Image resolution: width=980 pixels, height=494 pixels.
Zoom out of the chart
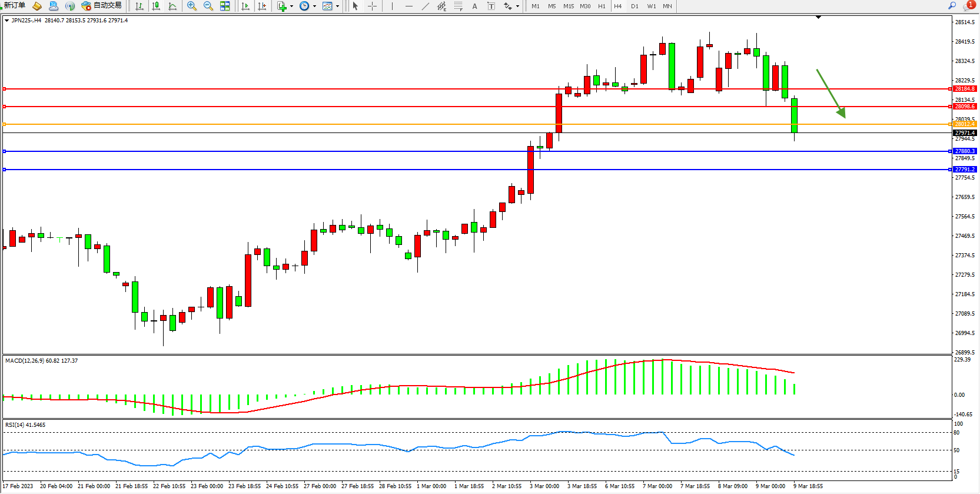pyautogui.click(x=208, y=6)
